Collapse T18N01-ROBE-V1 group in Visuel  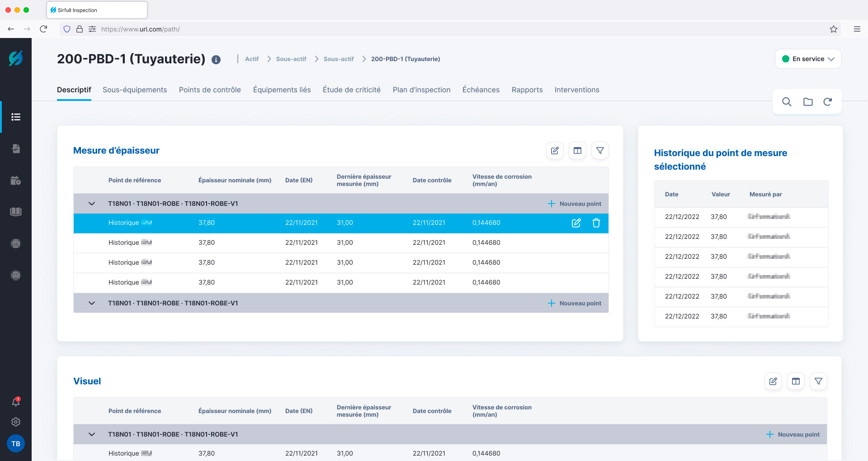pos(92,434)
